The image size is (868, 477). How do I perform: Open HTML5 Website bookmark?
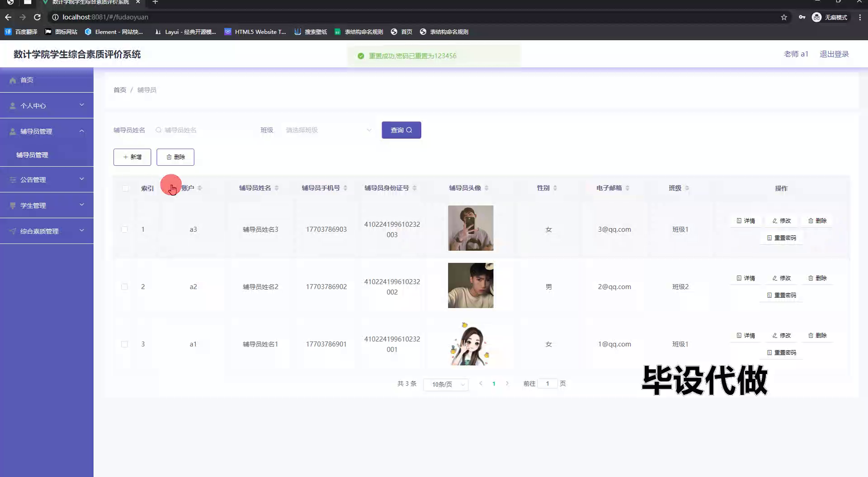tap(255, 32)
